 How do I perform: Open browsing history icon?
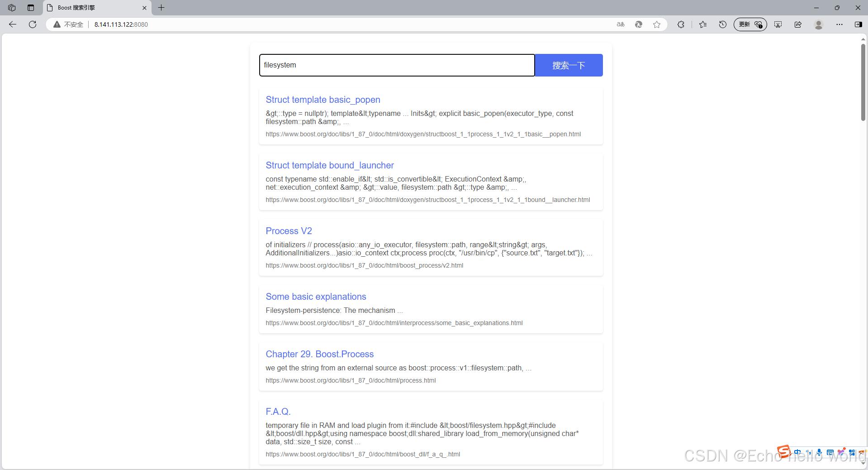723,24
